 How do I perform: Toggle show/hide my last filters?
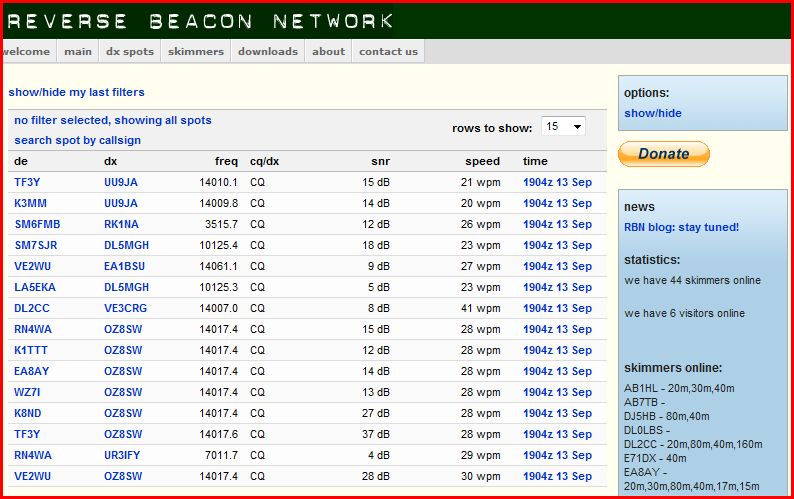[76, 92]
